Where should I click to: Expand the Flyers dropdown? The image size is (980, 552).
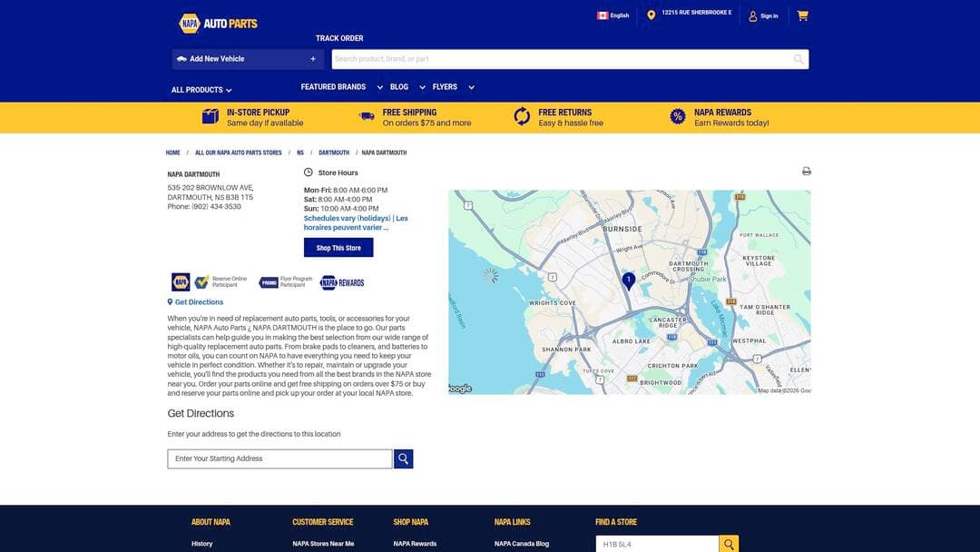[x=444, y=85]
